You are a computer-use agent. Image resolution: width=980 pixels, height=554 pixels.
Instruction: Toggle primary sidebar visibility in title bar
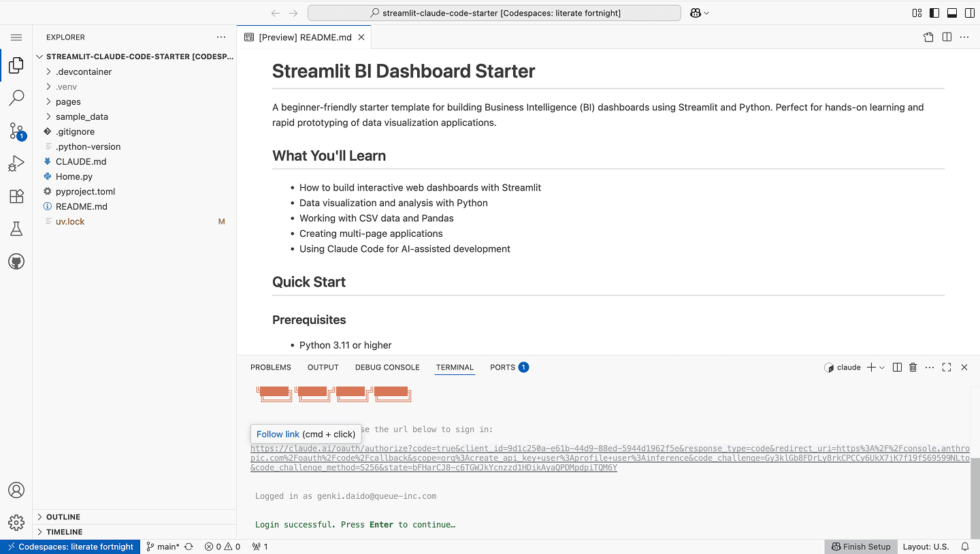click(934, 13)
